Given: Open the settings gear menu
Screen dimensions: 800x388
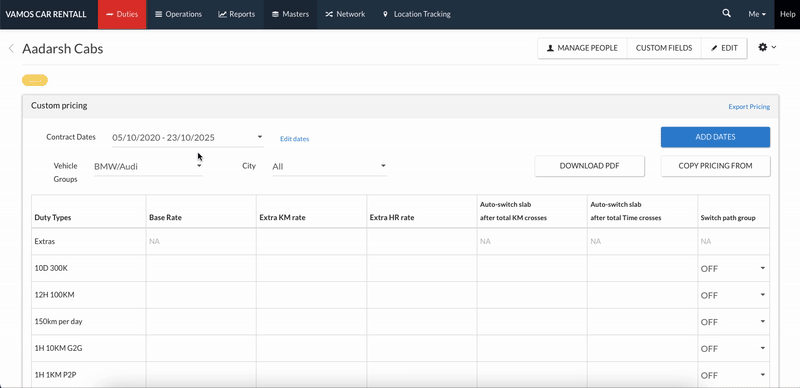Looking at the screenshot, I should 767,47.
